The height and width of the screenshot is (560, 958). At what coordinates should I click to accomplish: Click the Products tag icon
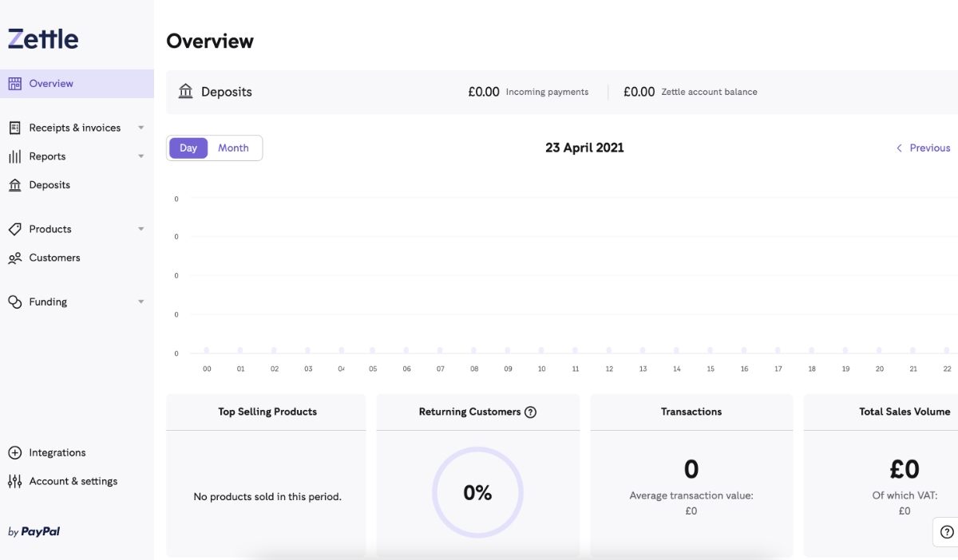click(14, 229)
